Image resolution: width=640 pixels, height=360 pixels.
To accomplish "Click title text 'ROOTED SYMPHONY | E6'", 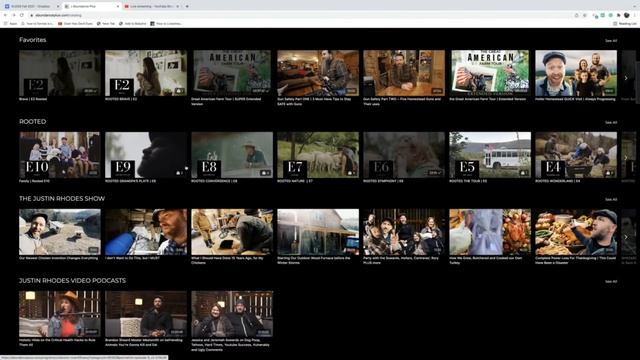I will click(383, 181).
